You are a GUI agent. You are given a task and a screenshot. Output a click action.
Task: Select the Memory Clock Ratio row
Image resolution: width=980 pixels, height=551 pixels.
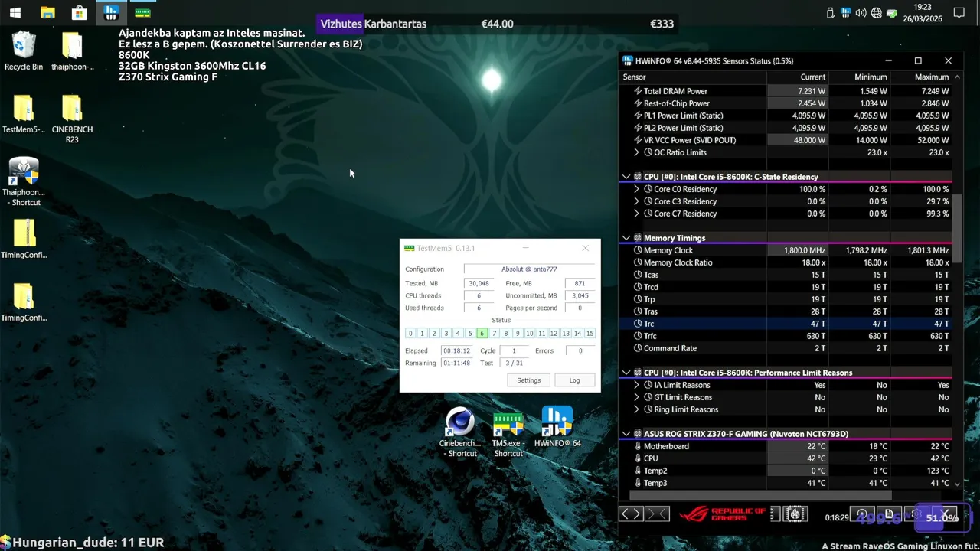(x=786, y=262)
